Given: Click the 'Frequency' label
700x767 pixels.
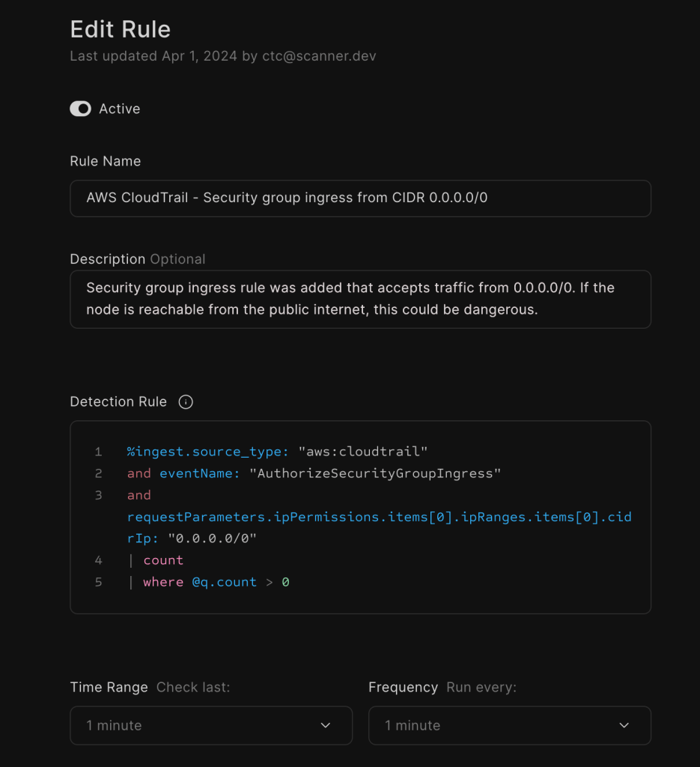Looking at the screenshot, I should (404, 688).
